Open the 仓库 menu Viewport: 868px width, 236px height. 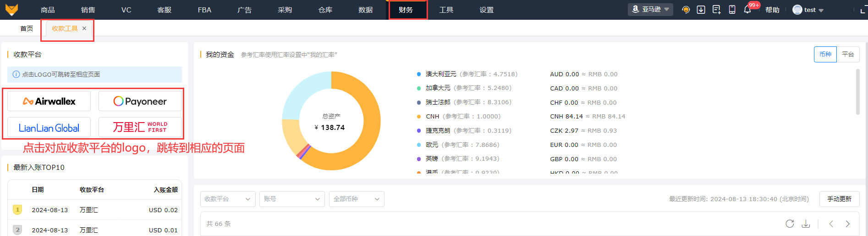click(x=325, y=10)
